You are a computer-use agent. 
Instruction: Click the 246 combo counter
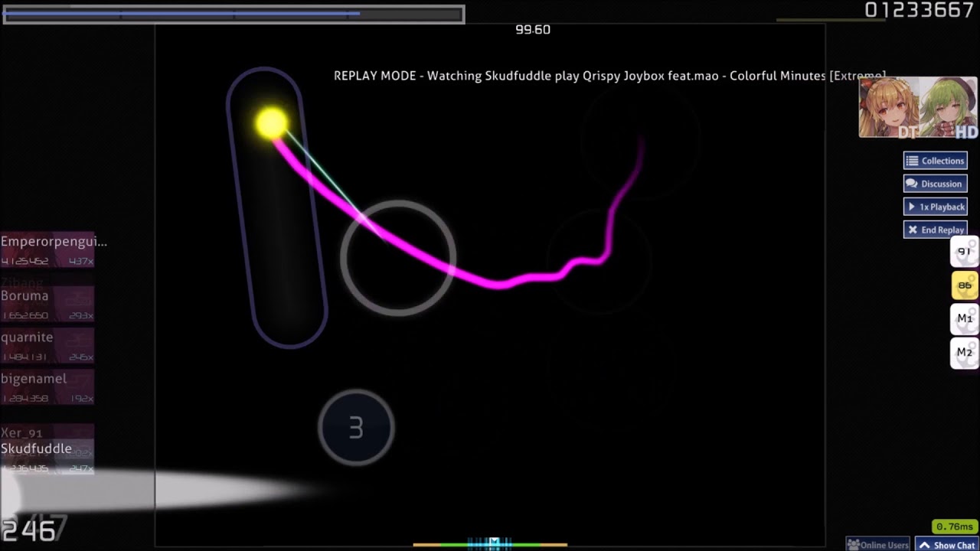tap(29, 530)
